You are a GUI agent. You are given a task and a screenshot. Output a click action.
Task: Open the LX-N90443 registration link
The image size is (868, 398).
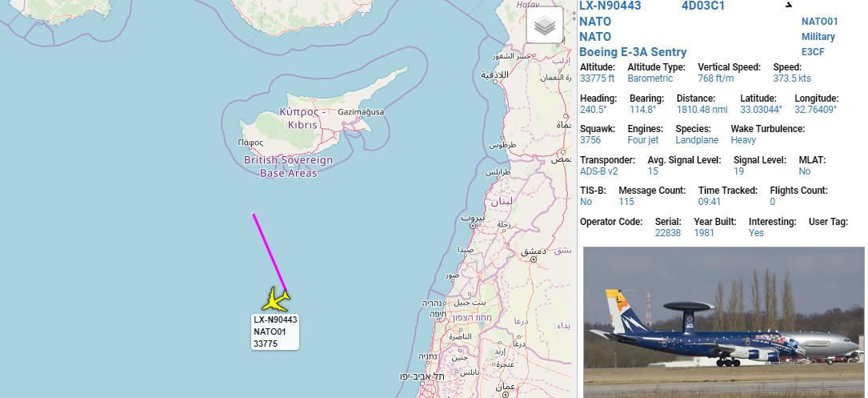610,6
